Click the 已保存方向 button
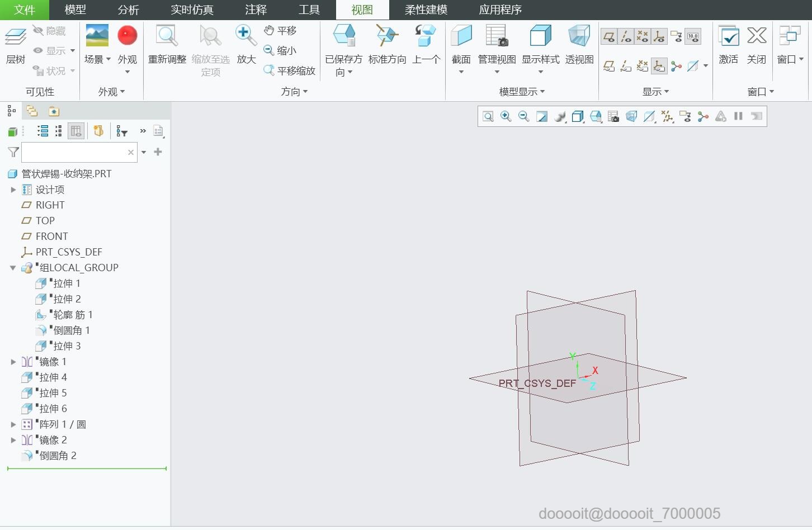 pyautogui.click(x=343, y=50)
